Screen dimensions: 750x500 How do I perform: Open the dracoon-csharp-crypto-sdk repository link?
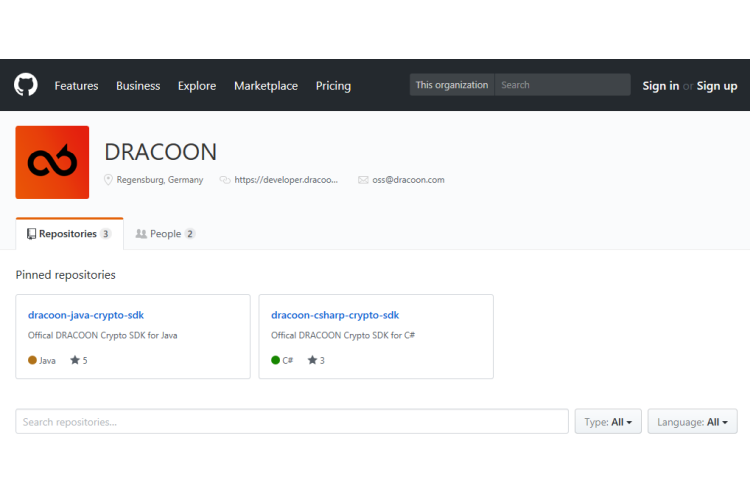pyautogui.click(x=335, y=315)
